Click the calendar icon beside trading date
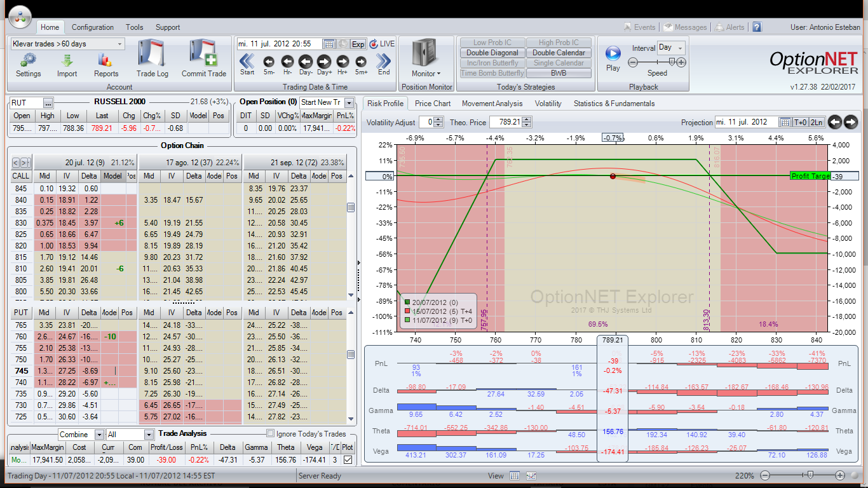The height and width of the screenshot is (488, 868). [329, 44]
